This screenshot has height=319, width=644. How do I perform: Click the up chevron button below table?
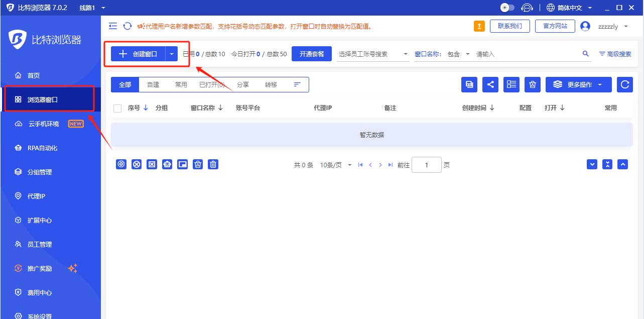pyautogui.click(x=623, y=164)
